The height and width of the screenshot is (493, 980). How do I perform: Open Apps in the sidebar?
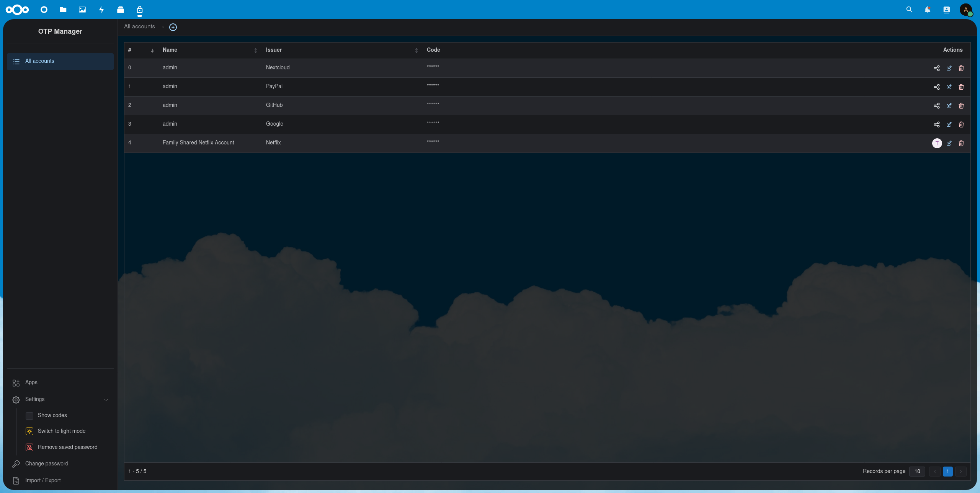pos(31,382)
